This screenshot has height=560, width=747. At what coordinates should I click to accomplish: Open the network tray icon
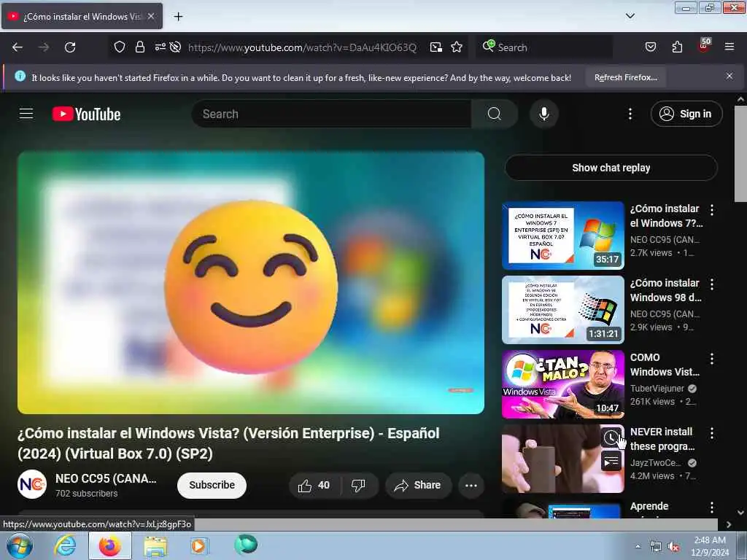coord(656,547)
